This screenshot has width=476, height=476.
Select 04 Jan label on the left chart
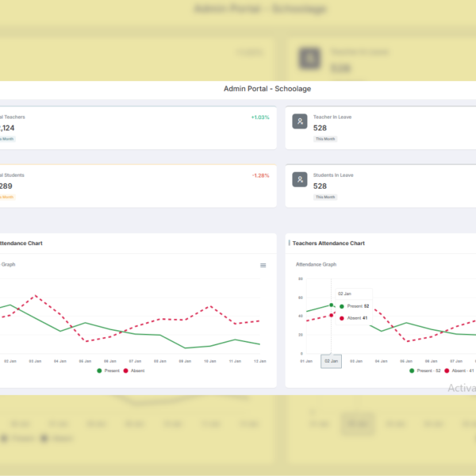point(60,361)
